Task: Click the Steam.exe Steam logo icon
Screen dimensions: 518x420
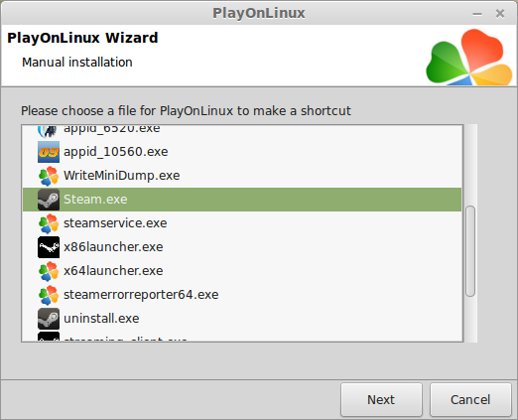Action: [x=49, y=200]
